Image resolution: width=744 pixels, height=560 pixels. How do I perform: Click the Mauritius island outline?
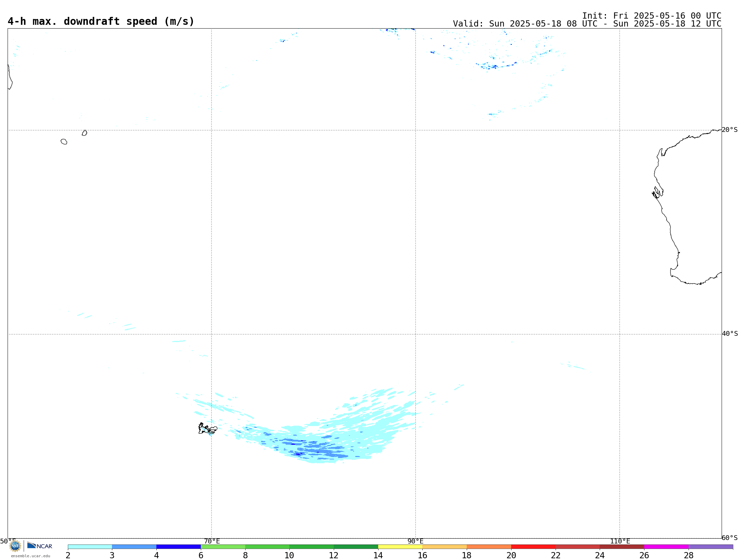click(84, 133)
